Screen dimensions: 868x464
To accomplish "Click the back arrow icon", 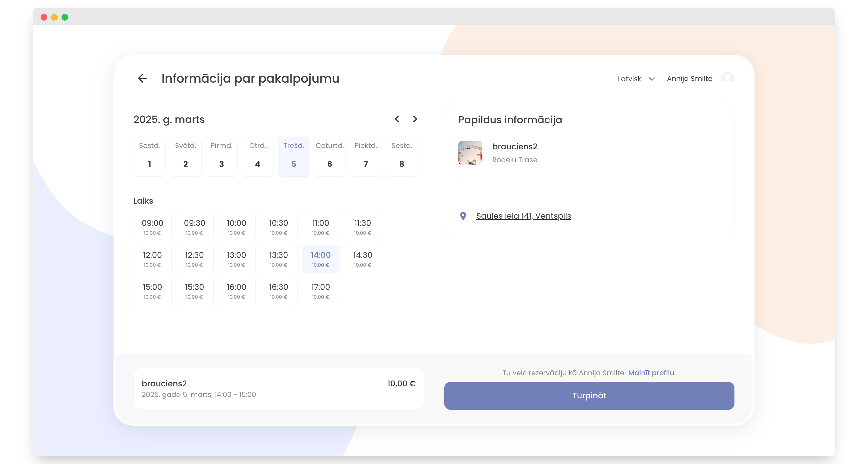I will coord(142,78).
